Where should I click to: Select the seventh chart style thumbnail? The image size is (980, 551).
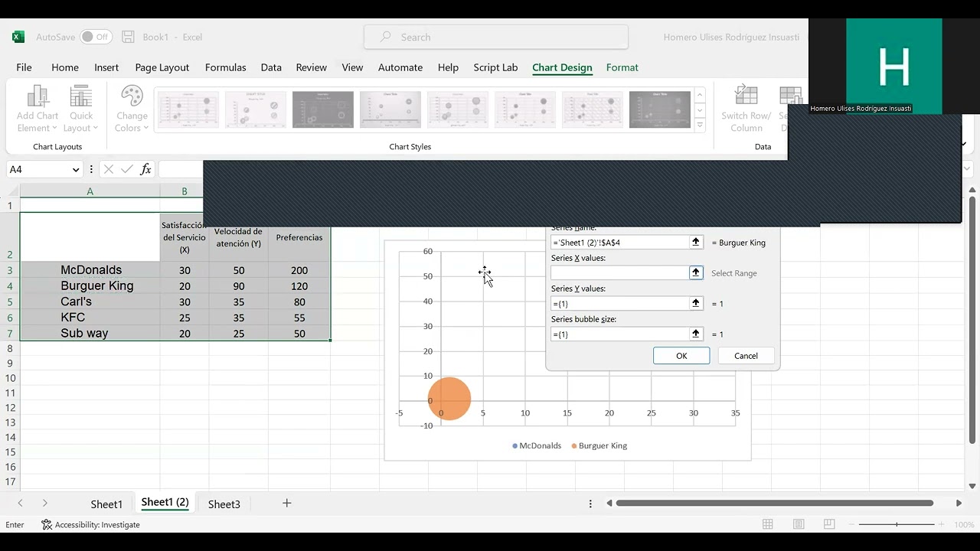(593, 109)
